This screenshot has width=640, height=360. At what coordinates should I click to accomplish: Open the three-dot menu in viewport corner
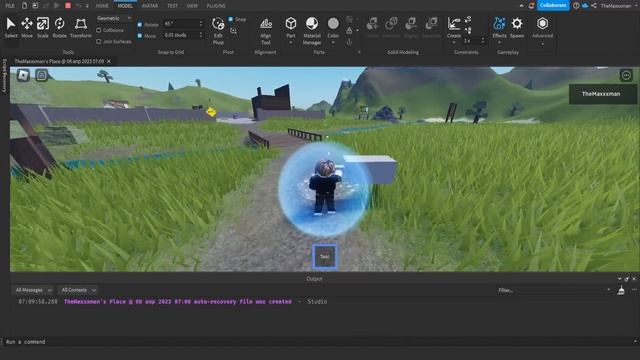(x=626, y=75)
